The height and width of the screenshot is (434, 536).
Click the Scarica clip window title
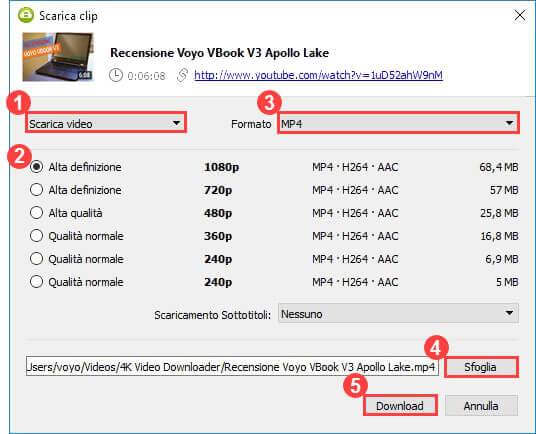coord(68,16)
